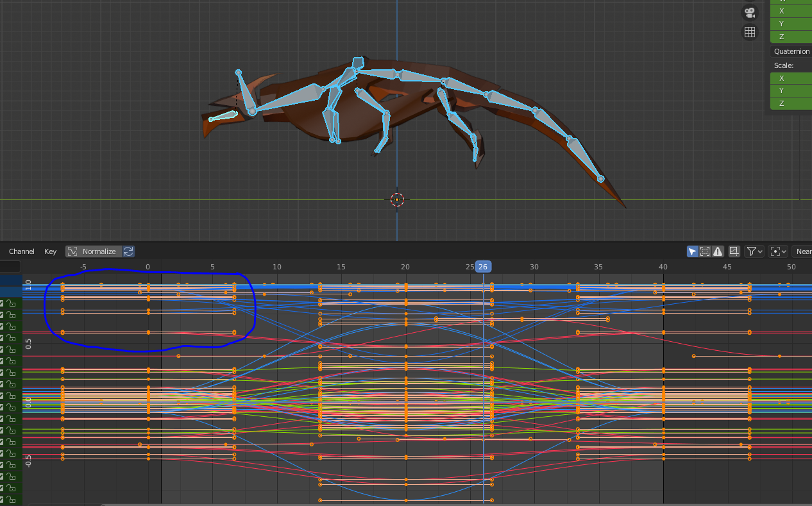
Task: Click the channel search field
Action: coord(10,267)
